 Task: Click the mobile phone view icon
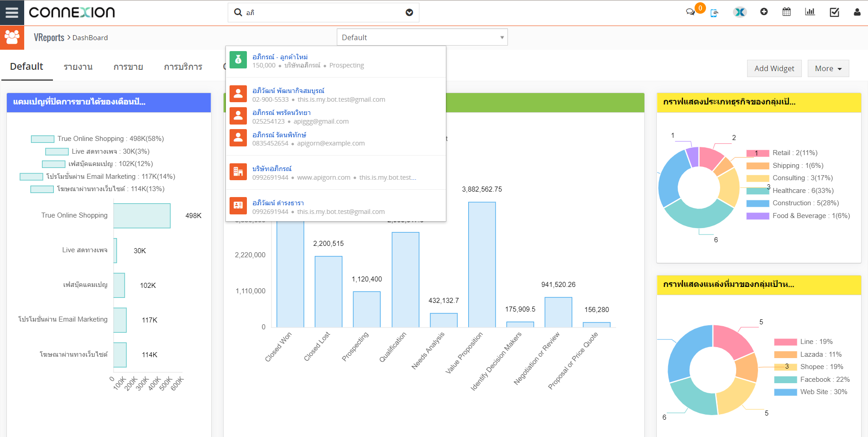pyautogui.click(x=714, y=13)
